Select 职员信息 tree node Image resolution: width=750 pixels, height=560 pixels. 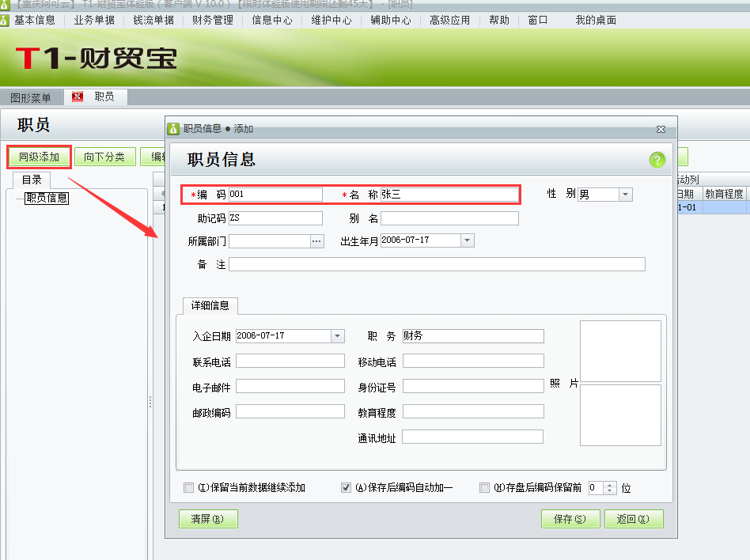pyautogui.click(x=47, y=198)
